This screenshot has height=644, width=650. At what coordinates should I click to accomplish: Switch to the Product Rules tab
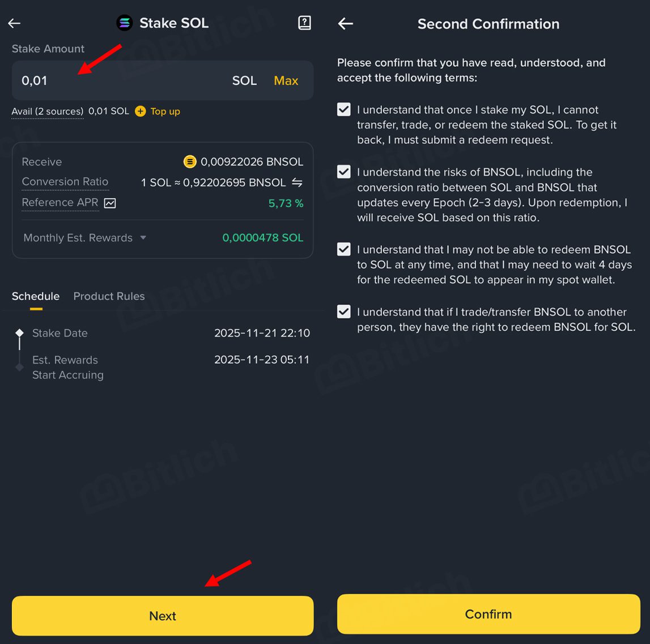tap(109, 296)
